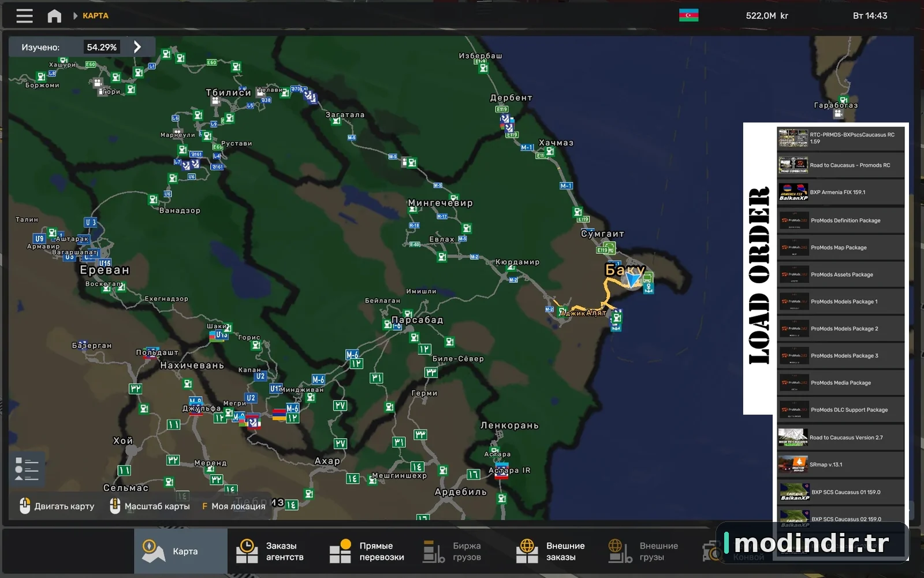Click the gas station icon under Хачмаз

tap(550, 151)
